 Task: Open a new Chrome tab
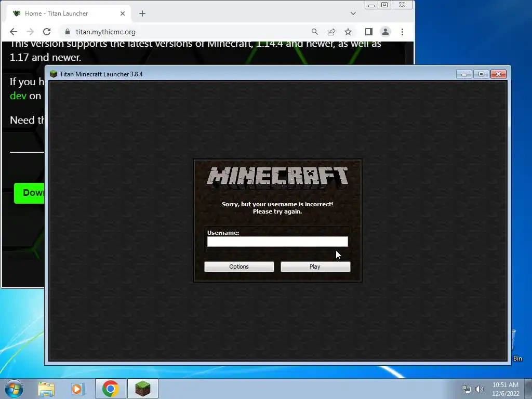click(x=142, y=14)
